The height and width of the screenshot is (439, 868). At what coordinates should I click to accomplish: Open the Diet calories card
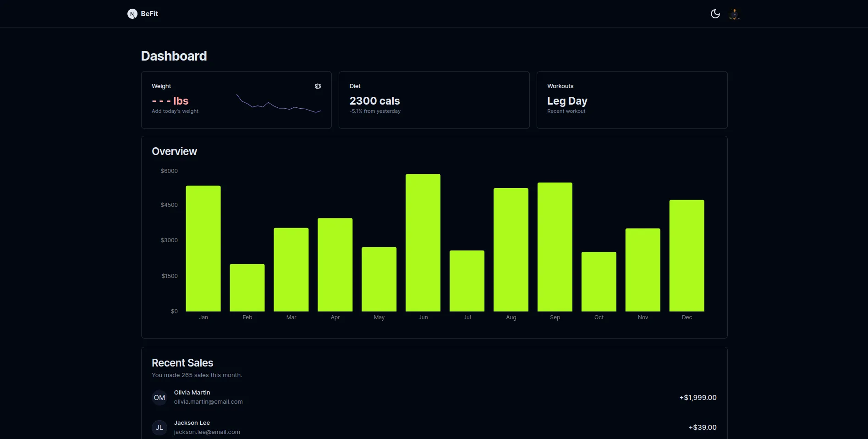434,100
